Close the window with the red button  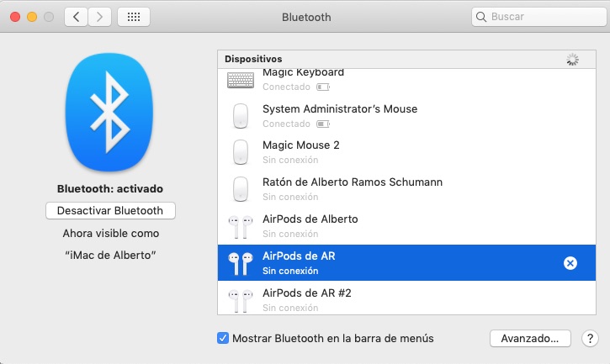coord(15,17)
